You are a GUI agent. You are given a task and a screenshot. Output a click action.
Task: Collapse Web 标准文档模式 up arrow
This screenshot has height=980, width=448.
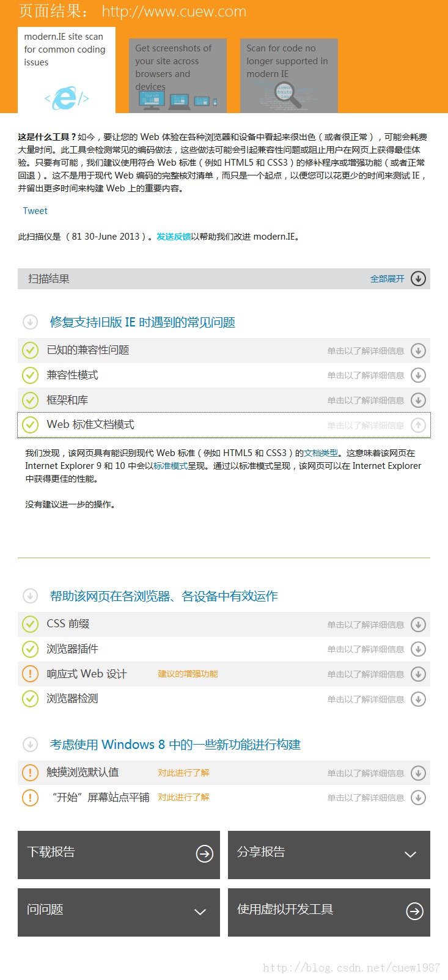click(x=418, y=425)
